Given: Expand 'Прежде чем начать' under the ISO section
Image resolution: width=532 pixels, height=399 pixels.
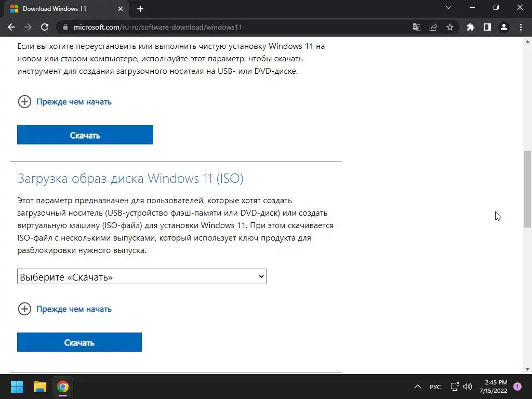Looking at the screenshot, I should pyautogui.click(x=74, y=309).
